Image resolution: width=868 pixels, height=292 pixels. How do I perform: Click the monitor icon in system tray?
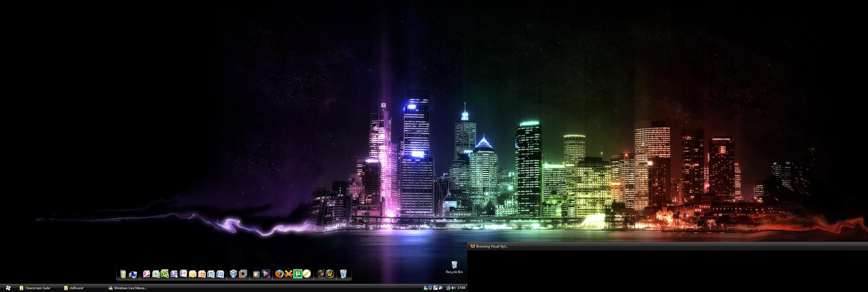tap(430, 288)
